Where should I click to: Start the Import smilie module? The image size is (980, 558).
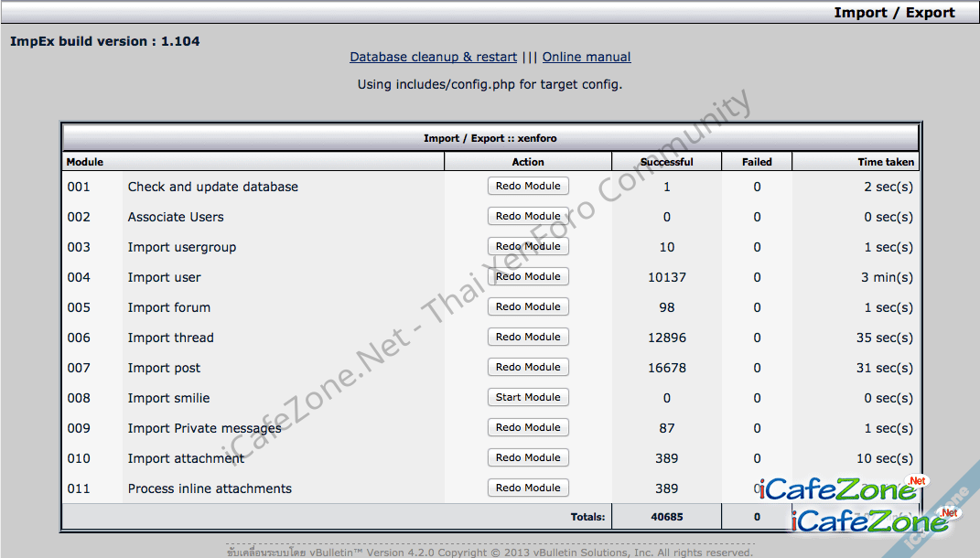pyautogui.click(x=528, y=397)
